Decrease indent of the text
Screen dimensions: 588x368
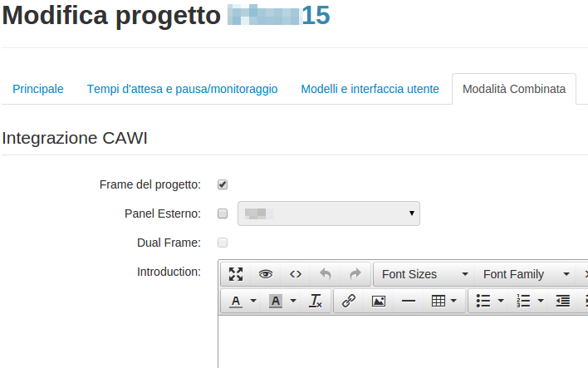click(x=563, y=301)
